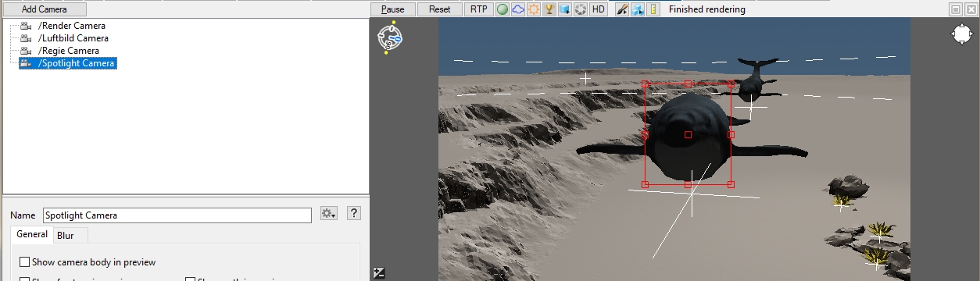980x281 pixels.
Task: Click the brush tool icon in toolbar
Action: click(622, 9)
